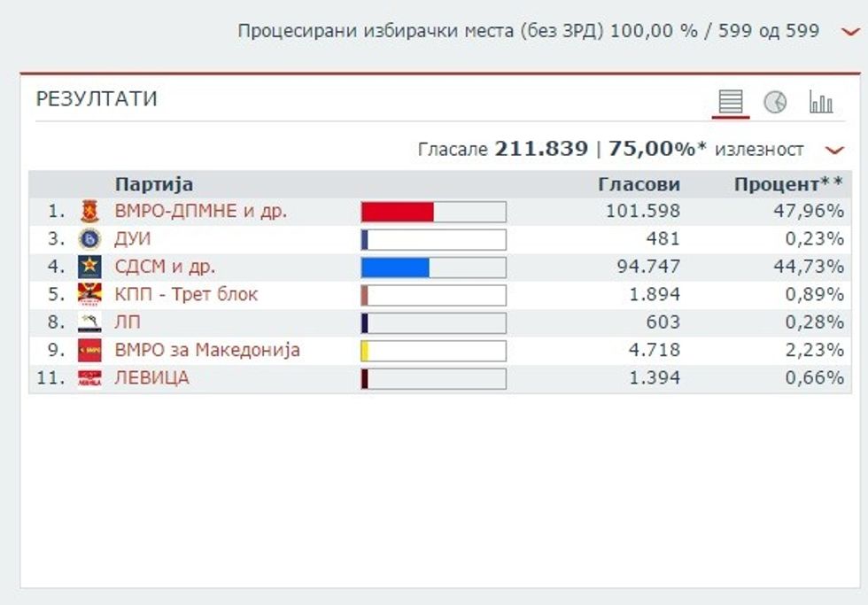Click the blue СДСМ vote share bar
Image resolution: width=868 pixels, height=605 pixels.
click(395, 267)
